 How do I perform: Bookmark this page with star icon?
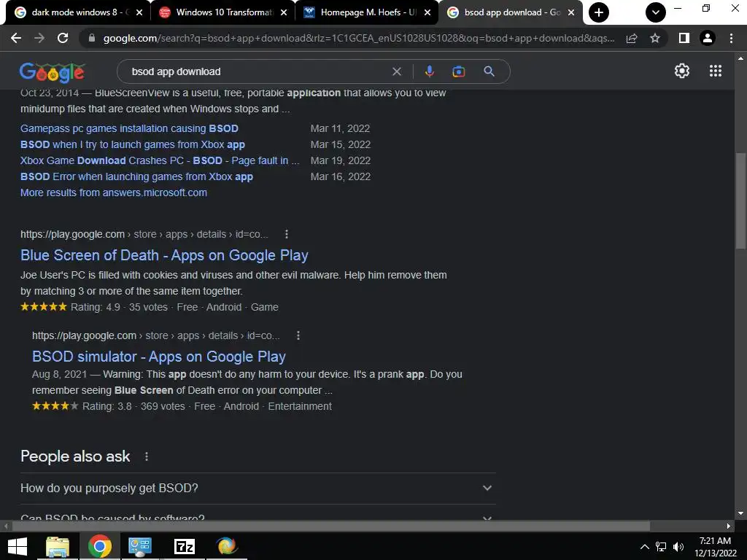[x=655, y=38]
